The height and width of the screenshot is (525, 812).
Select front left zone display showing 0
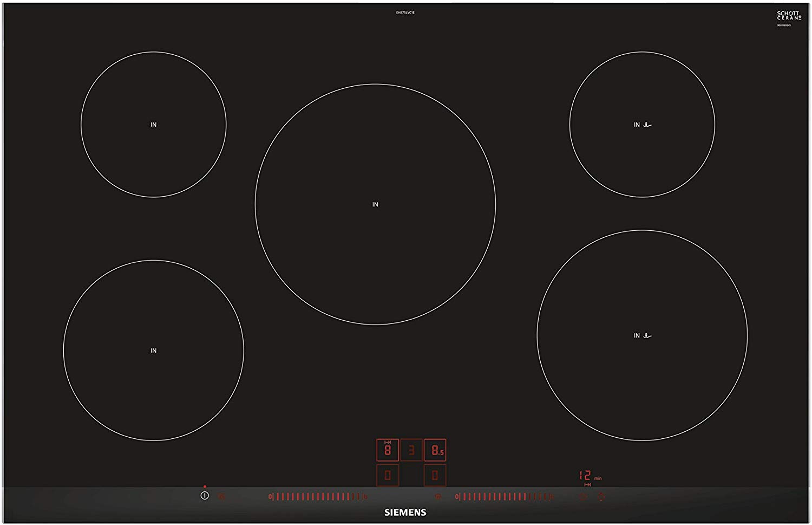pos(388,475)
